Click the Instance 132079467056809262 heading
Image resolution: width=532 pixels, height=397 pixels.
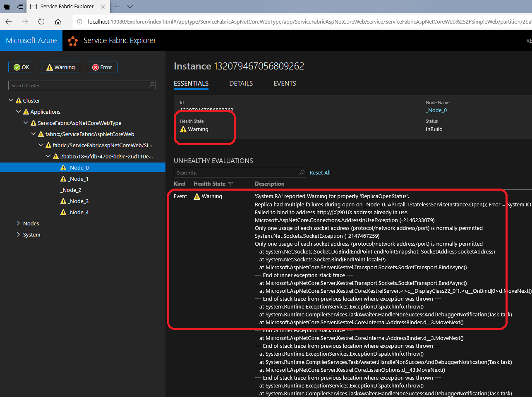pyautogui.click(x=239, y=66)
